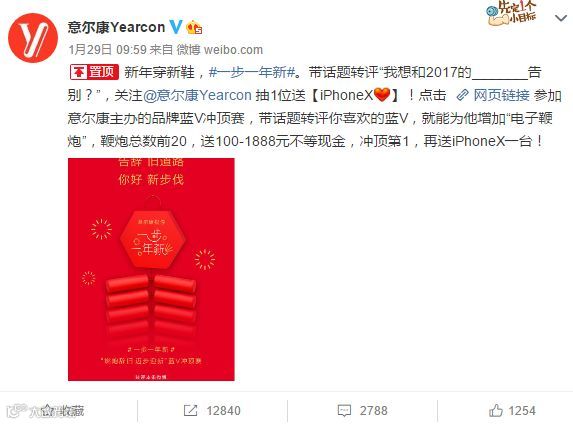The width and height of the screenshot is (573, 424).
Task: Click the 意尔康Yearcon account name
Action: pyautogui.click(x=116, y=27)
